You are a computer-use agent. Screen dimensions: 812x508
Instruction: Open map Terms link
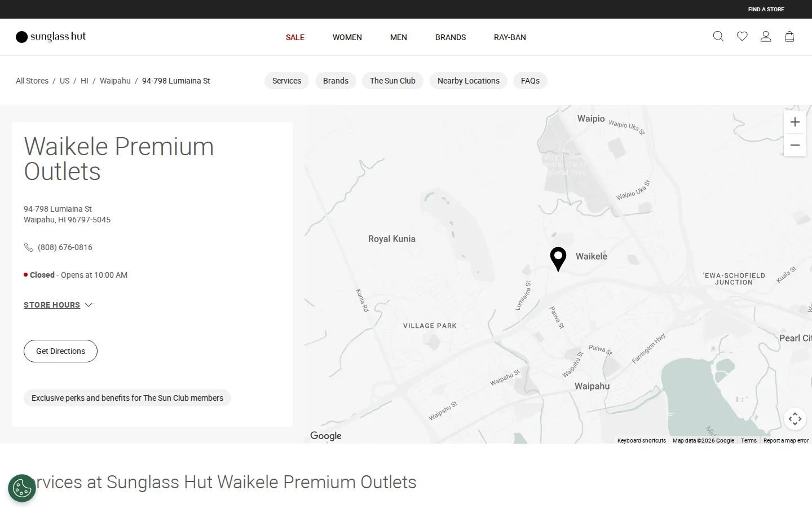tap(749, 440)
